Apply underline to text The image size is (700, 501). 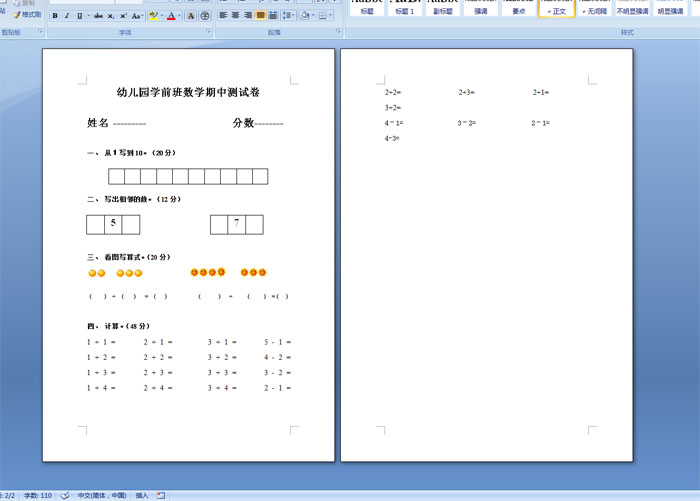pyautogui.click(x=79, y=16)
